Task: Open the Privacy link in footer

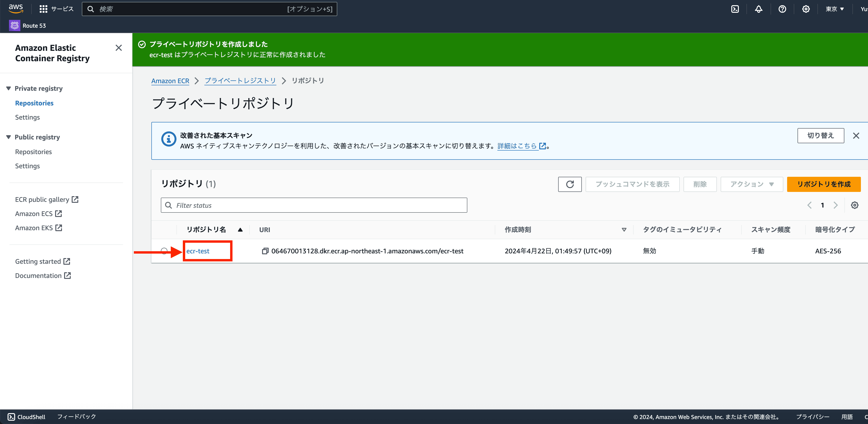Action: pyautogui.click(x=812, y=417)
